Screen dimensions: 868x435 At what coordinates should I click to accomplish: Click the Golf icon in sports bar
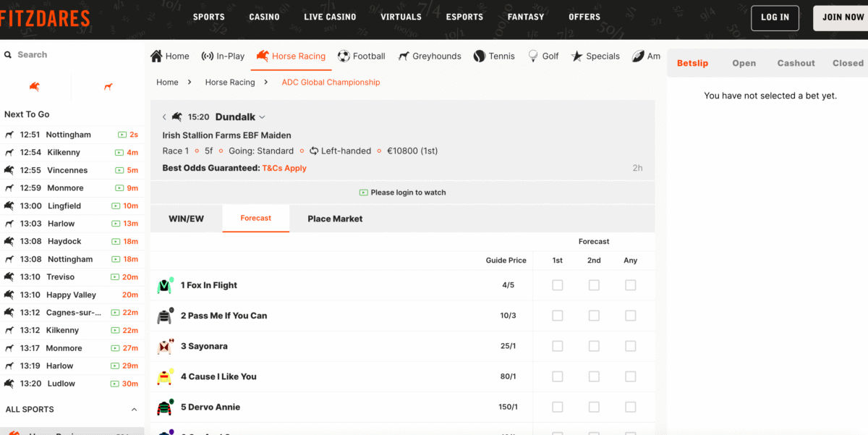tap(533, 56)
